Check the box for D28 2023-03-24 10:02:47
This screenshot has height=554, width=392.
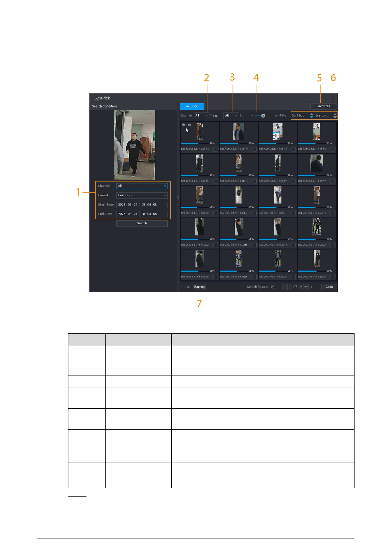[x=255, y=149]
